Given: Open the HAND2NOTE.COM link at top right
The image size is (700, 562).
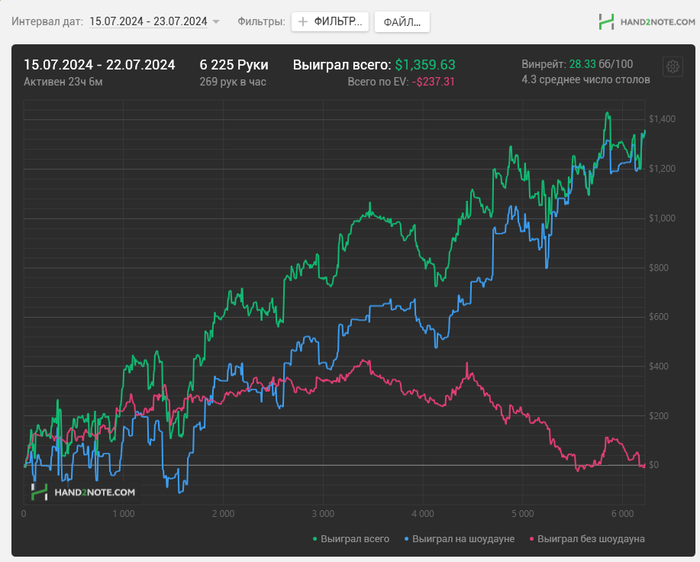Looking at the screenshot, I should coord(657,21).
